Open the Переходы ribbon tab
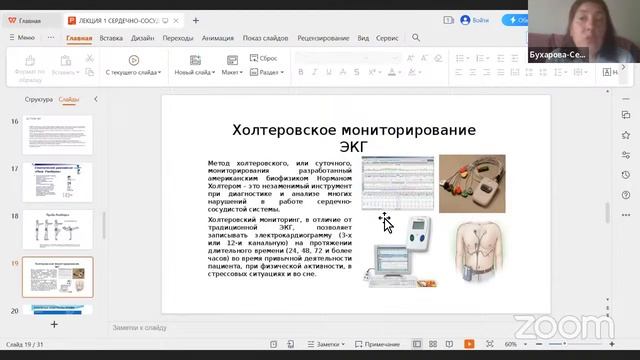 point(178,38)
